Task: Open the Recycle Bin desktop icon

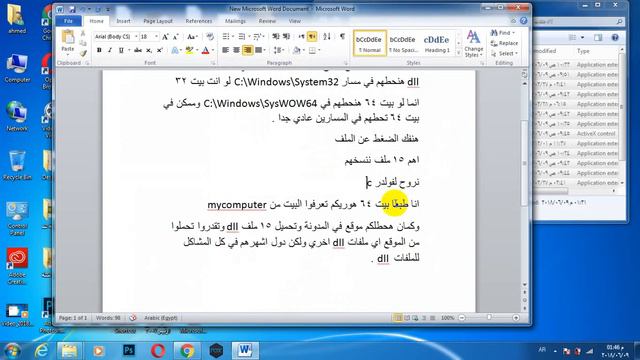Action: [x=17, y=165]
